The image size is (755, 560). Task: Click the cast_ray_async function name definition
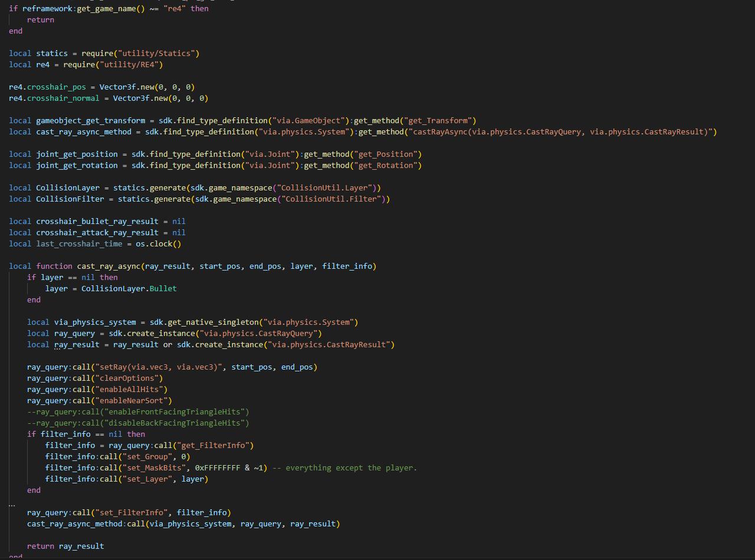pyautogui.click(x=109, y=266)
